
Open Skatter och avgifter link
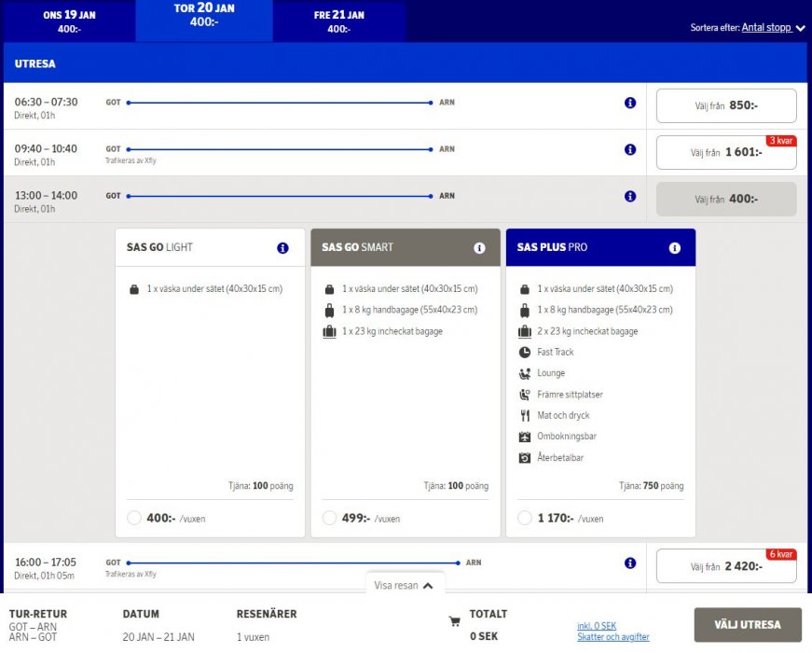612,637
